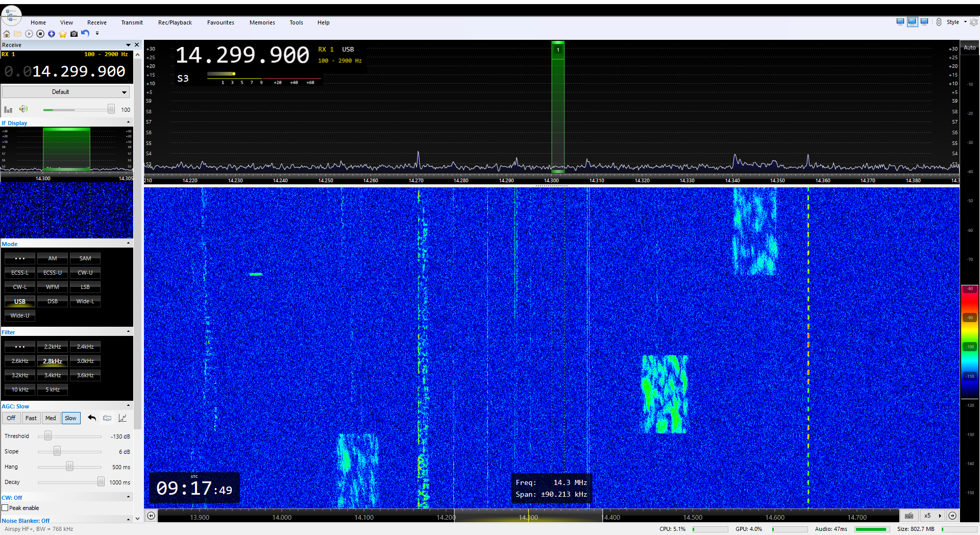
Task: Click the forward circle icon at bottom right
Action: [952, 516]
